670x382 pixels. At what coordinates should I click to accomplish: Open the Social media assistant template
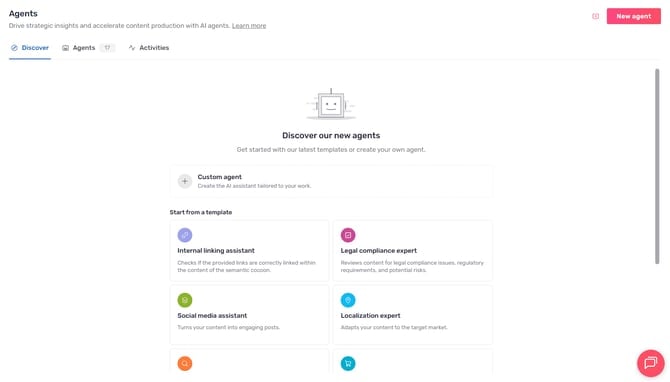pos(250,315)
